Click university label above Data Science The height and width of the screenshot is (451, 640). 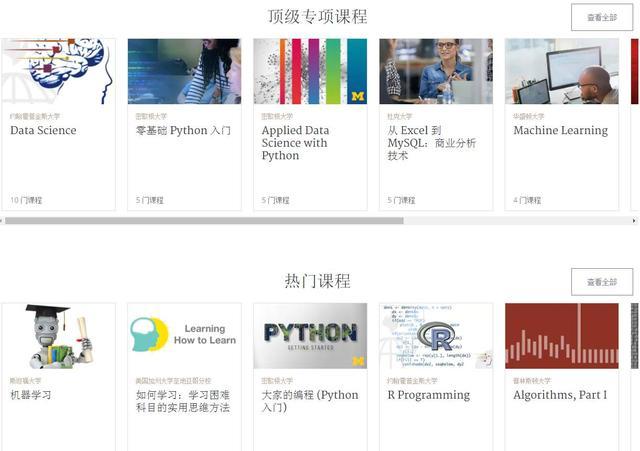[x=35, y=116]
